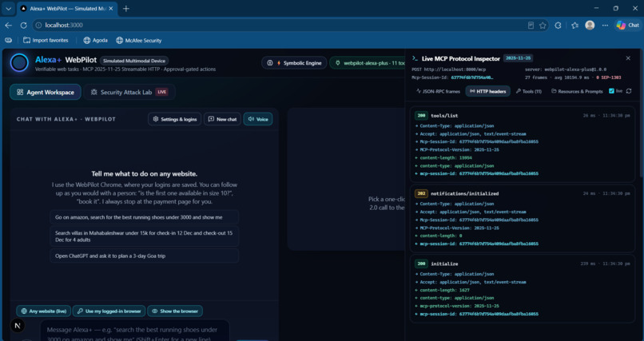Open browser Settings and more menu
644x341 pixels.
point(605,26)
